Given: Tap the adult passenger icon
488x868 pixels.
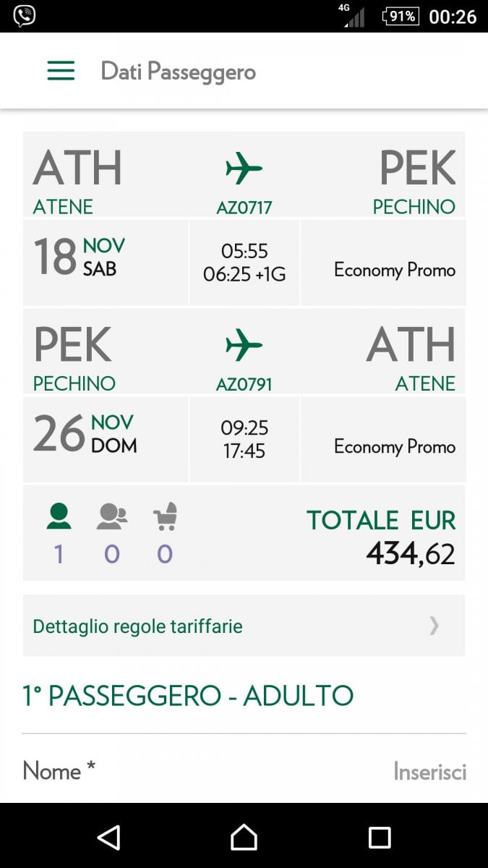Looking at the screenshot, I should (x=59, y=516).
